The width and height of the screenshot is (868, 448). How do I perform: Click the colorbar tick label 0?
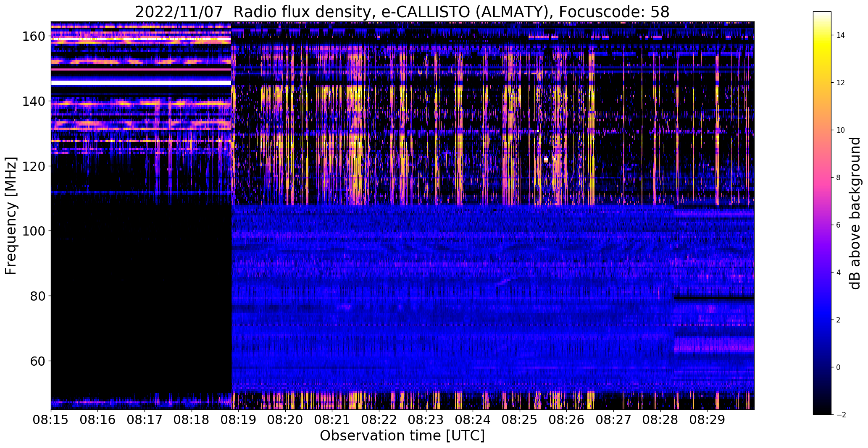[x=839, y=367]
